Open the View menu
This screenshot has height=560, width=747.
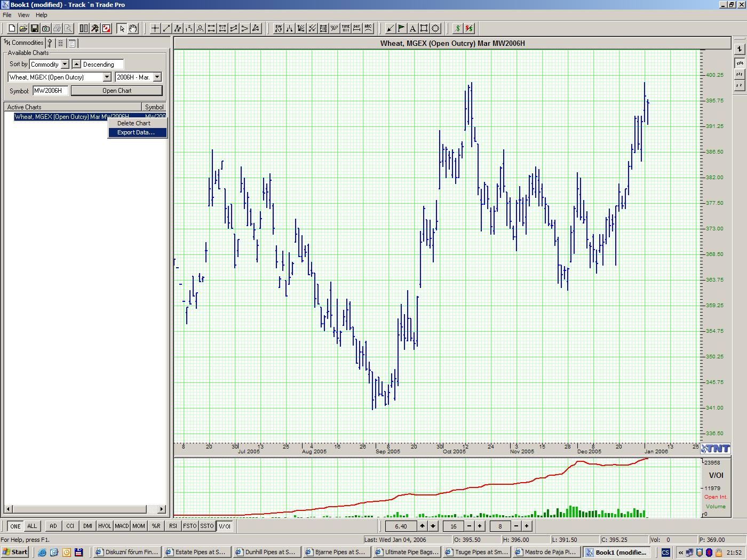click(x=23, y=15)
